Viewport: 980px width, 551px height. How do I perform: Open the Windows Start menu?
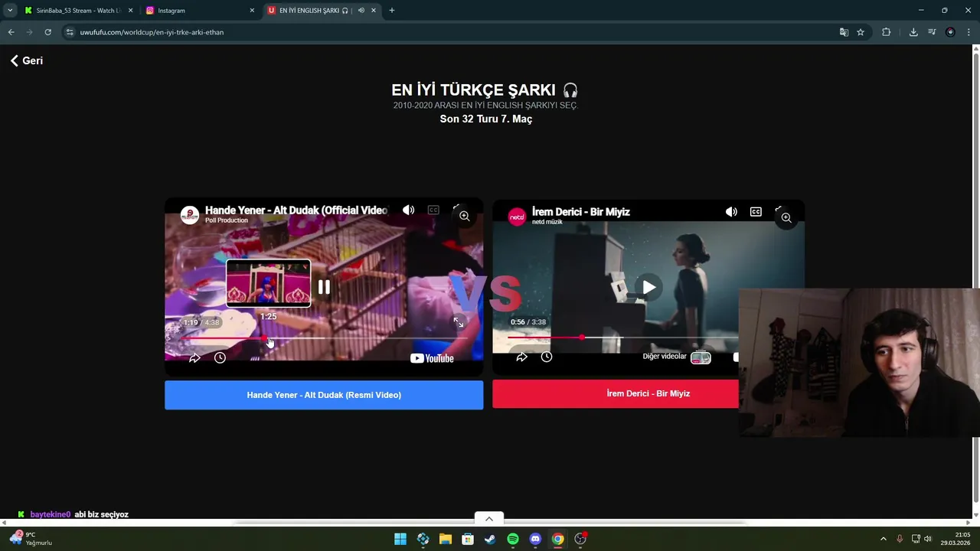[x=400, y=539]
